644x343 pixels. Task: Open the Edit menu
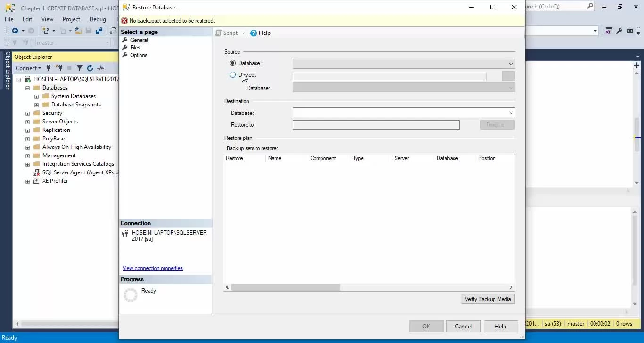coord(27,19)
